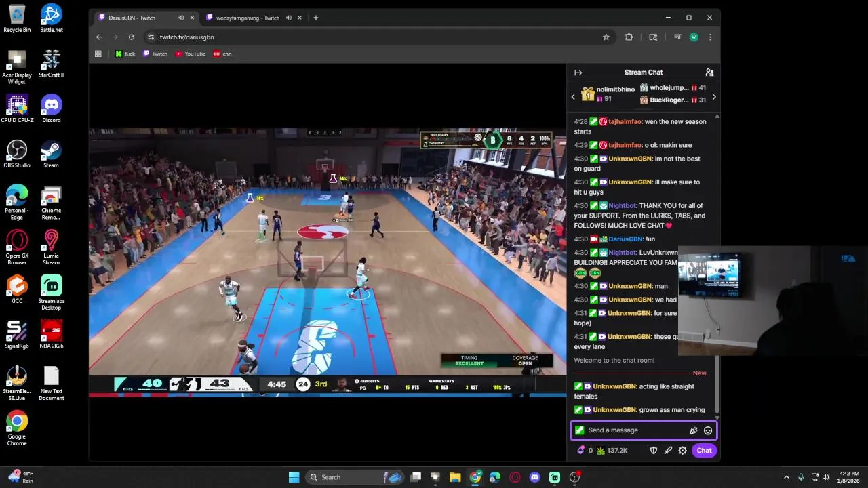The height and width of the screenshot is (488, 868).
Task: Collapse the Stream Chat panel
Action: coord(578,73)
